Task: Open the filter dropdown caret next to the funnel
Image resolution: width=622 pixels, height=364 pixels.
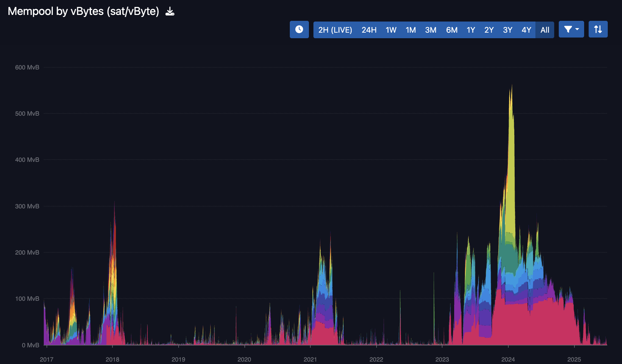Action: (577, 30)
